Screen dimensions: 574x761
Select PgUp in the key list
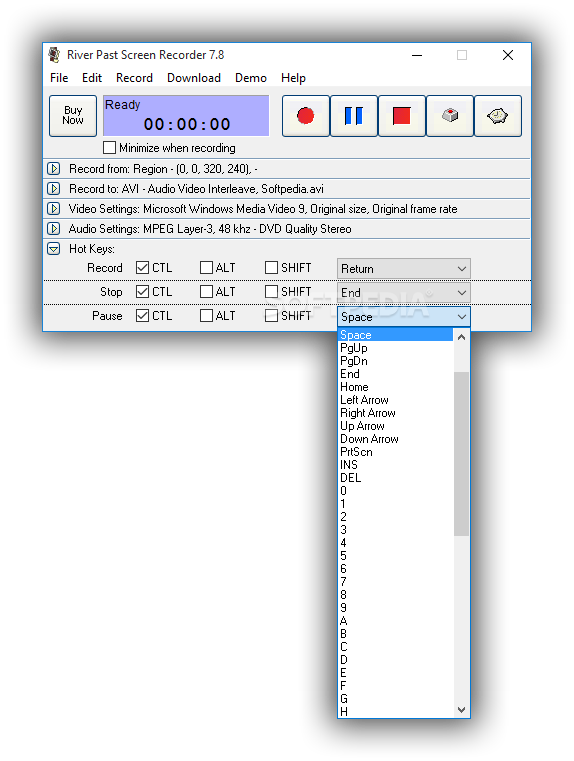(x=395, y=348)
